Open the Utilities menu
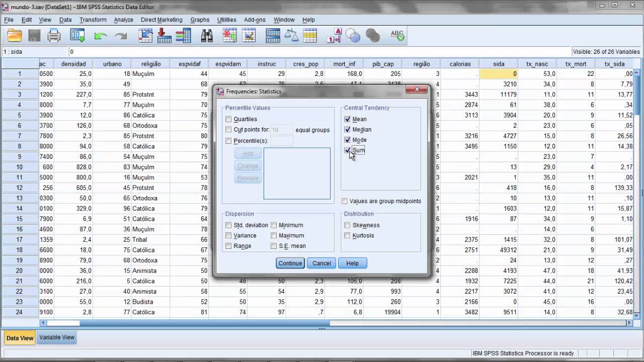The height and width of the screenshot is (362, 644). click(x=226, y=20)
